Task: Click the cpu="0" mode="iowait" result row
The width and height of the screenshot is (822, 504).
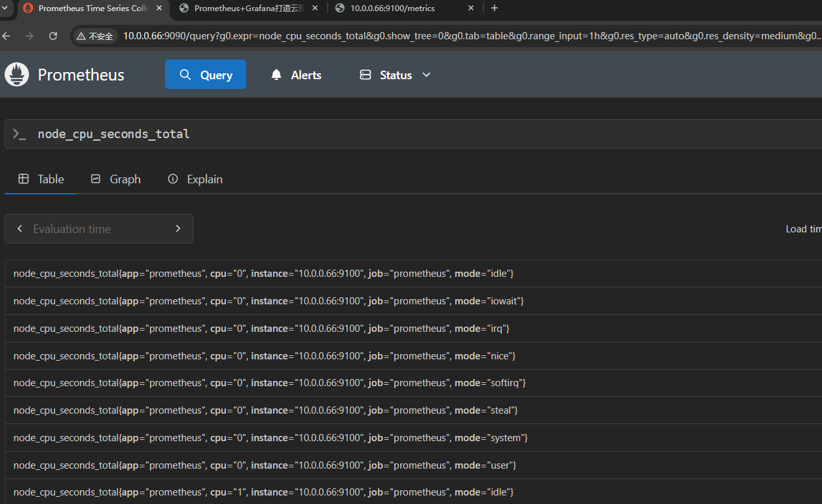Action: [413, 301]
